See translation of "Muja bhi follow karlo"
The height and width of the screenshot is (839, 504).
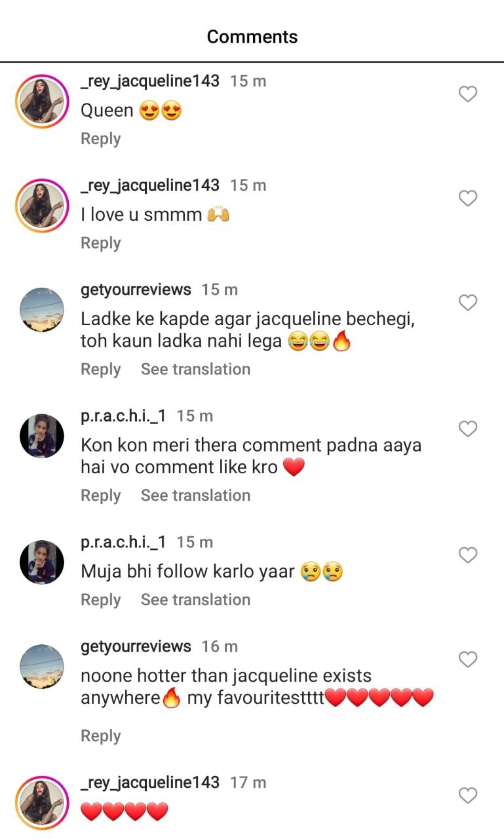tap(195, 600)
